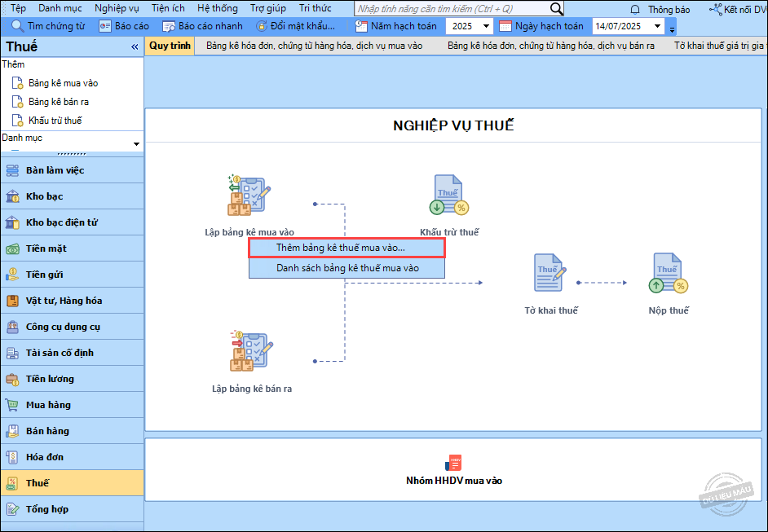This screenshot has width=768, height=532.
Task: Open the Tiền mặt module
Action: [72, 248]
